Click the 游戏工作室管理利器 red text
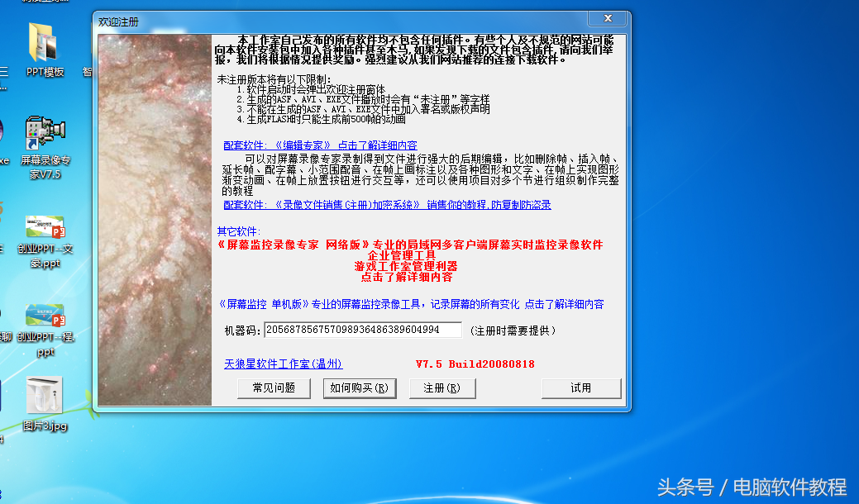Screen dimensions: 859x504 pos(405,267)
